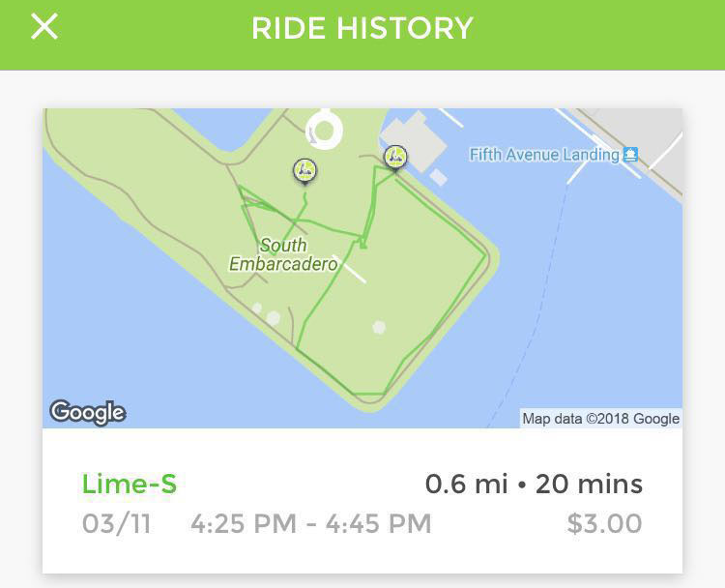Tap the left scooter pin on map

click(304, 171)
